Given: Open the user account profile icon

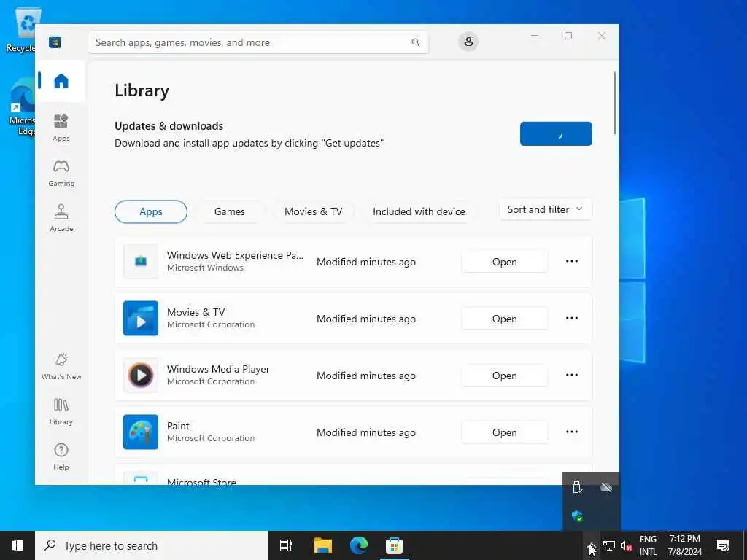Looking at the screenshot, I should click(468, 42).
